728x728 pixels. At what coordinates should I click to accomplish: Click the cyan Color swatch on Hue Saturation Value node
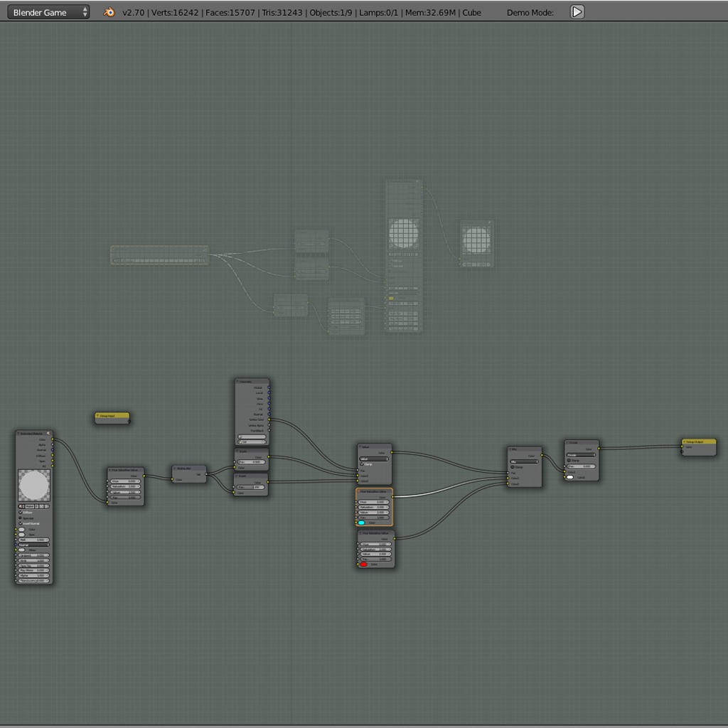(x=363, y=523)
